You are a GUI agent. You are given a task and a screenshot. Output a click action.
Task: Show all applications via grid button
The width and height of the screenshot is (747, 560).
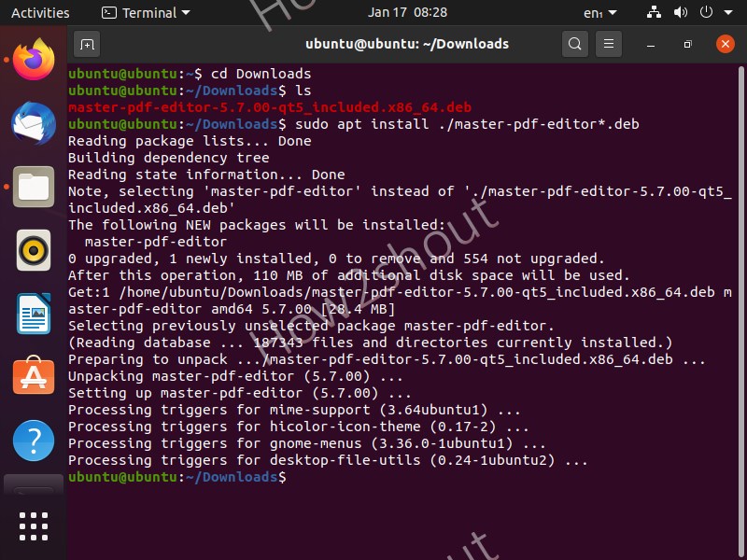point(33,525)
